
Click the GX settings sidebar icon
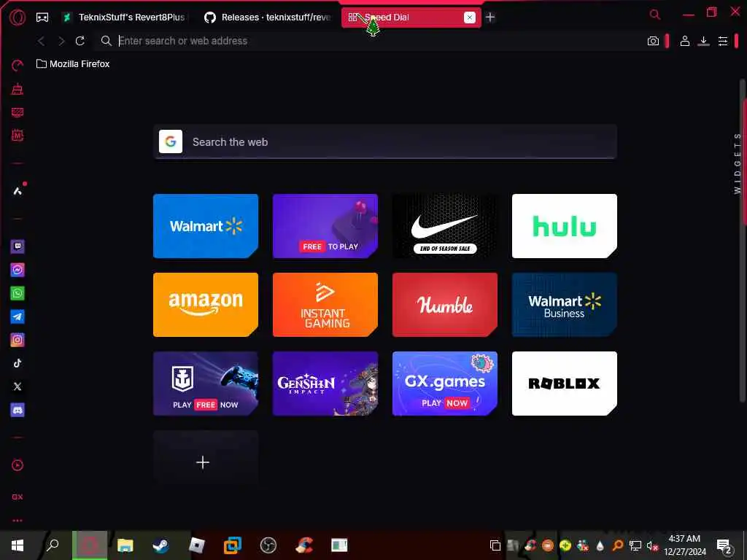point(18,497)
